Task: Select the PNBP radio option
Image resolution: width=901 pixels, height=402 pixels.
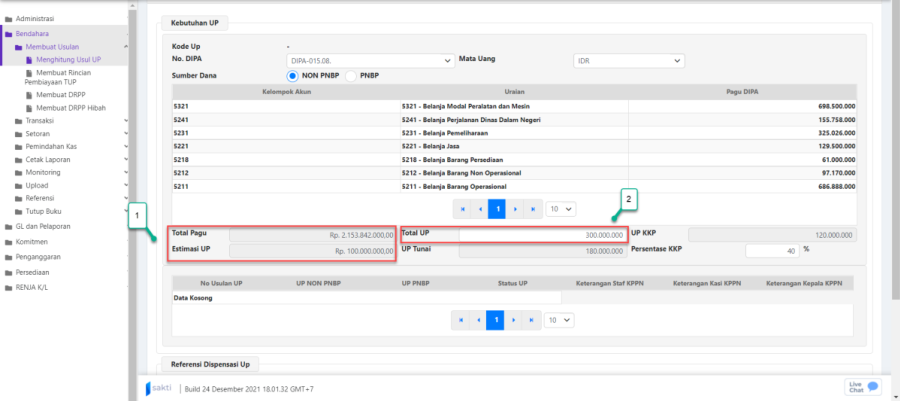Action: [352, 76]
